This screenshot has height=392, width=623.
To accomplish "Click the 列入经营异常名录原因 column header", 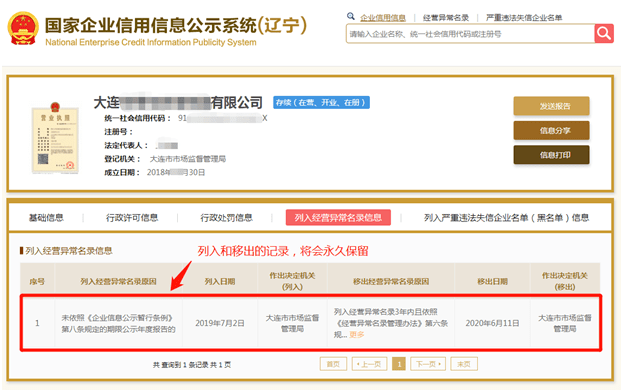I will tap(118, 281).
